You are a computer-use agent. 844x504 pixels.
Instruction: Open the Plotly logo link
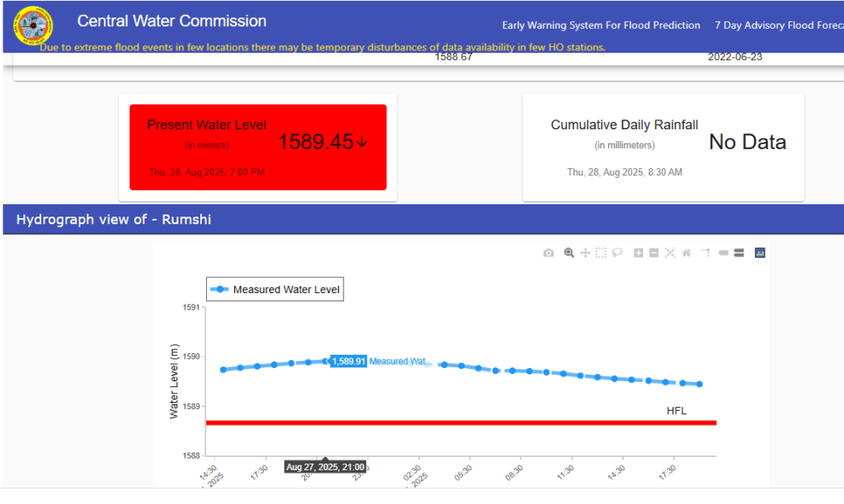(x=760, y=253)
